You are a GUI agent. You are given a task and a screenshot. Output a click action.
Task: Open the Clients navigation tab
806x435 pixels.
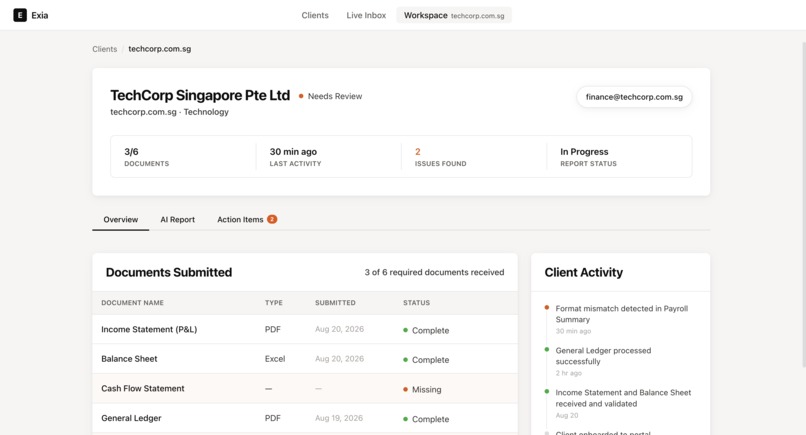click(x=315, y=15)
